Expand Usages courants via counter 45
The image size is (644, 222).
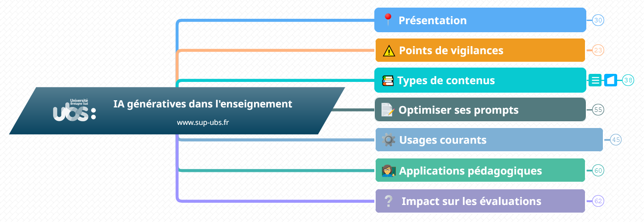point(616,140)
